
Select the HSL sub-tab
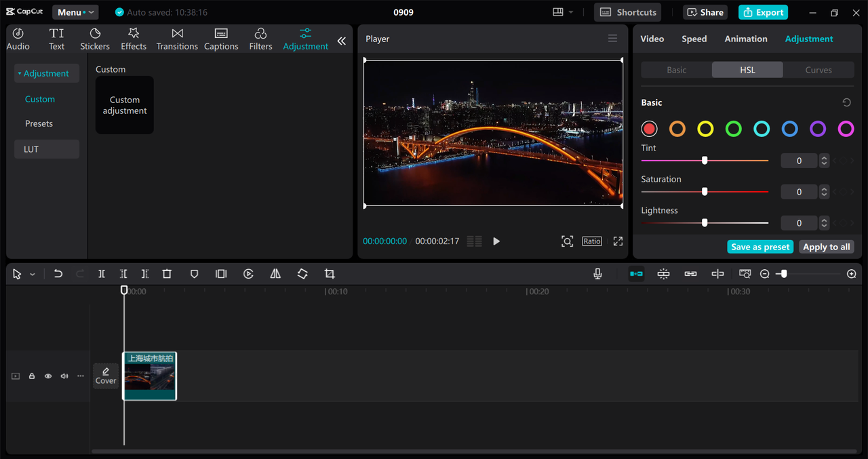747,70
